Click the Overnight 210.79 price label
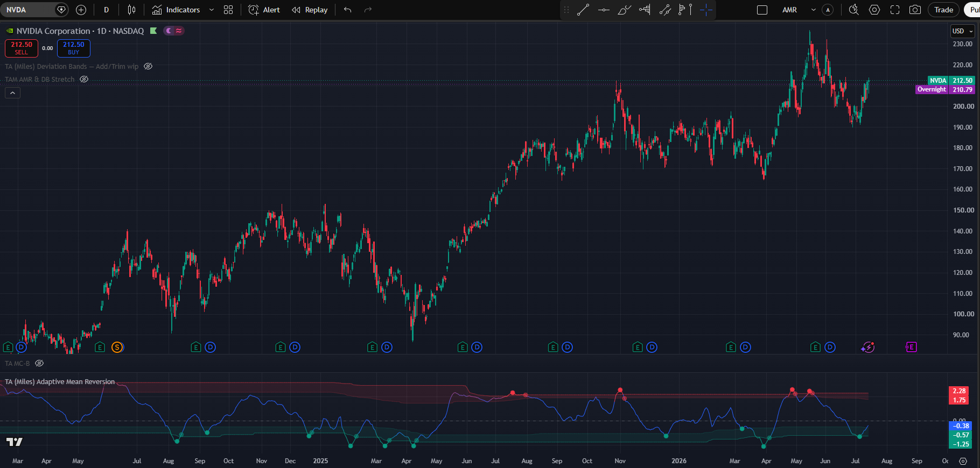 tap(946, 89)
